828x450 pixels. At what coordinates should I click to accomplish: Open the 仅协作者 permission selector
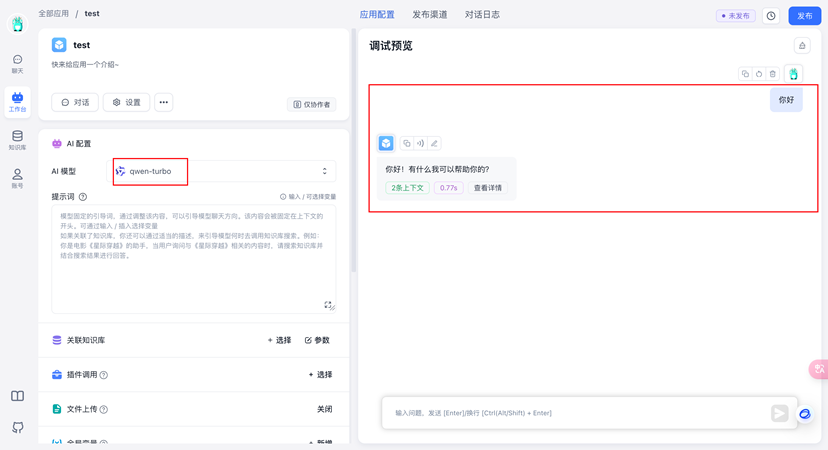[x=311, y=104]
